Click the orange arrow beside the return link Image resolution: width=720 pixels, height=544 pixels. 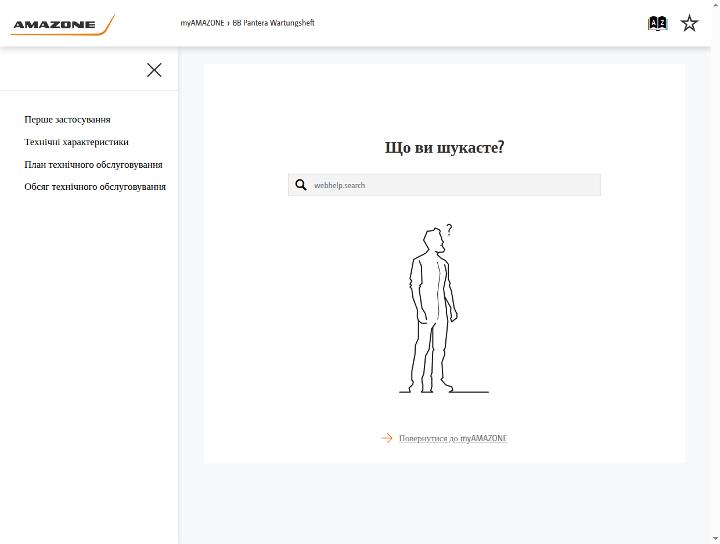(x=387, y=438)
